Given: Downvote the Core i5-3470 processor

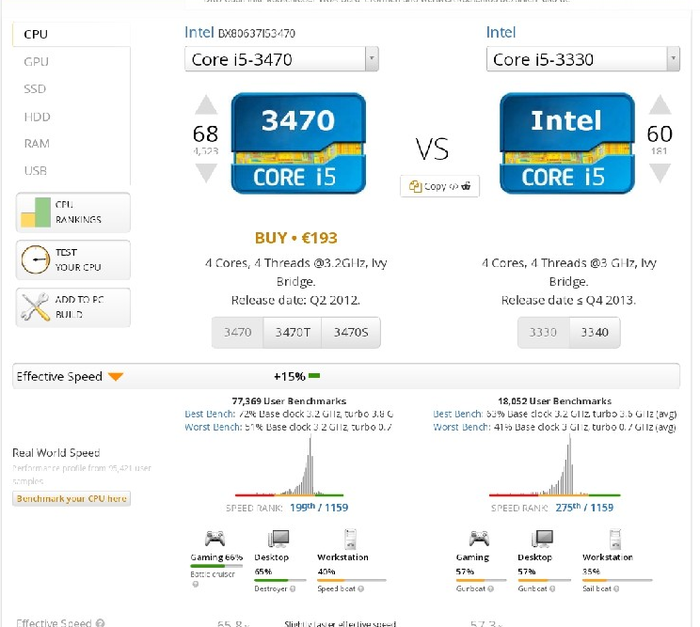Looking at the screenshot, I should [205, 172].
